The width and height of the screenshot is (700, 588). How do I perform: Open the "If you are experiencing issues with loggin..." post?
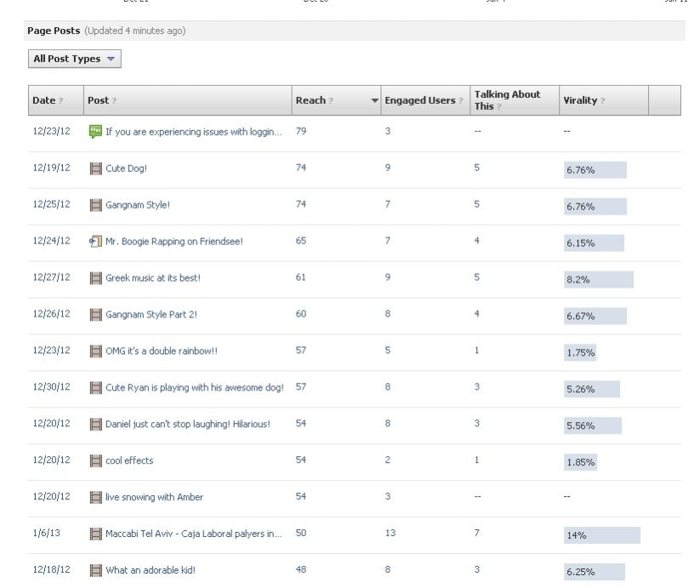(194, 132)
